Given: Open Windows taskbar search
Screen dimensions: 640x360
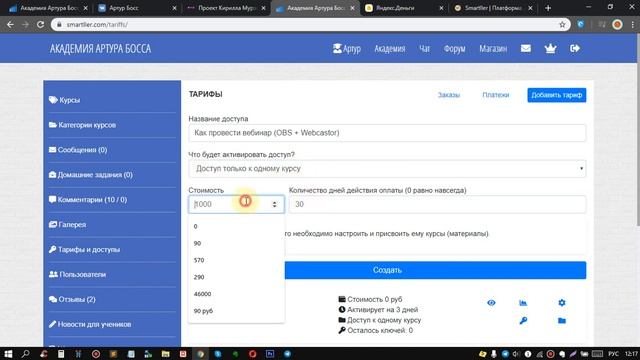Looking at the screenshot, I should pyautogui.click(x=26, y=353).
